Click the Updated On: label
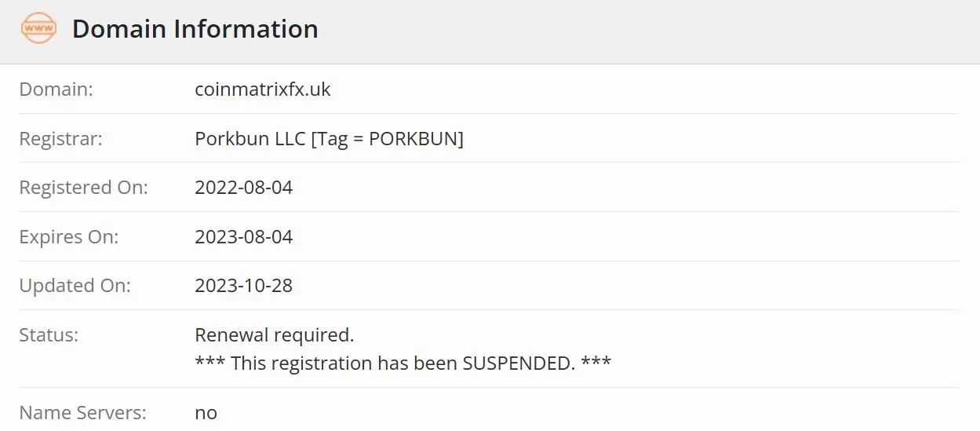980x431 pixels. (x=75, y=286)
